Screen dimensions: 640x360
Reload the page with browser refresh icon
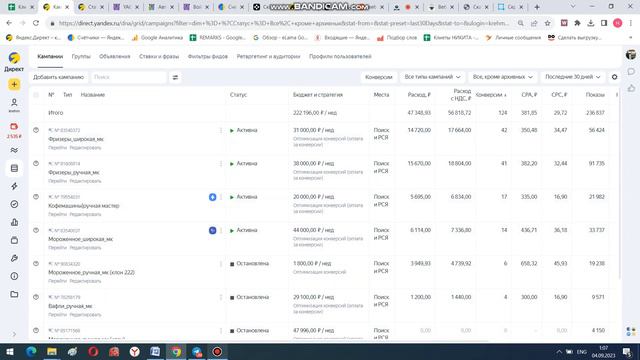pos(36,23)
